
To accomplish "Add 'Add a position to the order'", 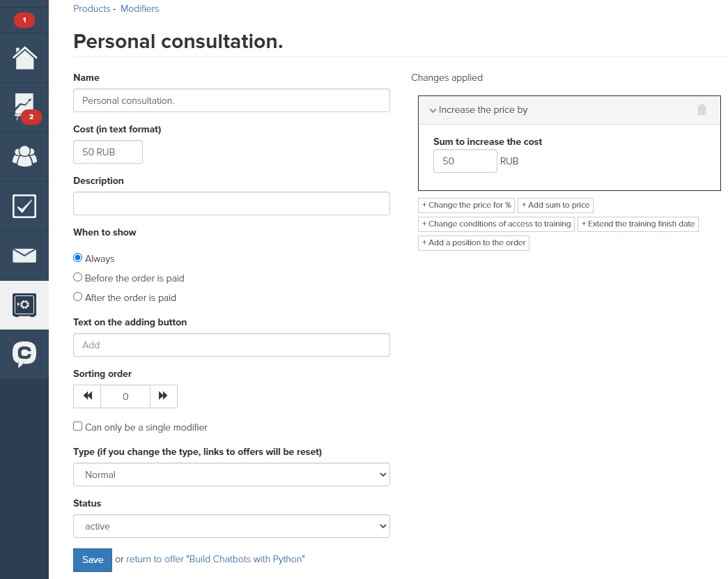I will point(474,243).
